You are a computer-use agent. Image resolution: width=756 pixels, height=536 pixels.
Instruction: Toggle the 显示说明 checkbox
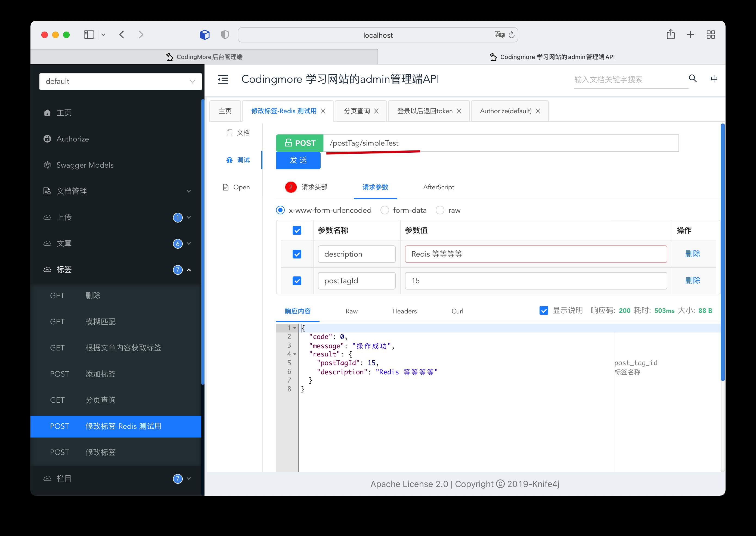(x=544, y=310)
